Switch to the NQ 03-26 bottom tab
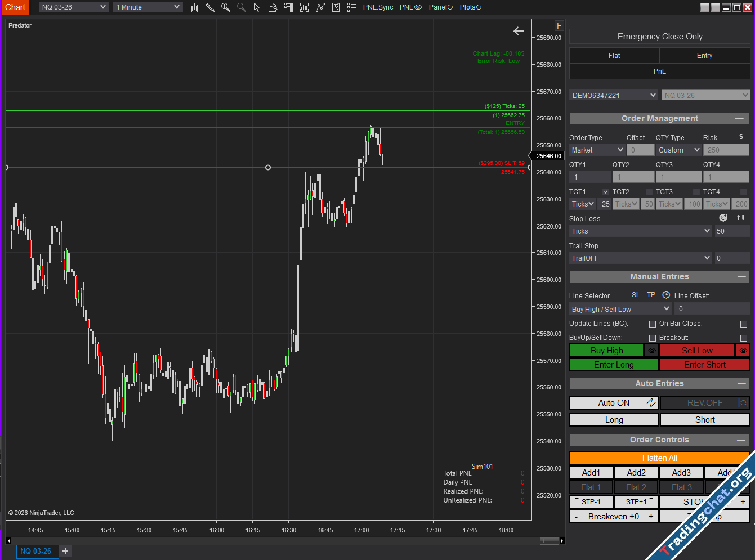 point(36,551)
